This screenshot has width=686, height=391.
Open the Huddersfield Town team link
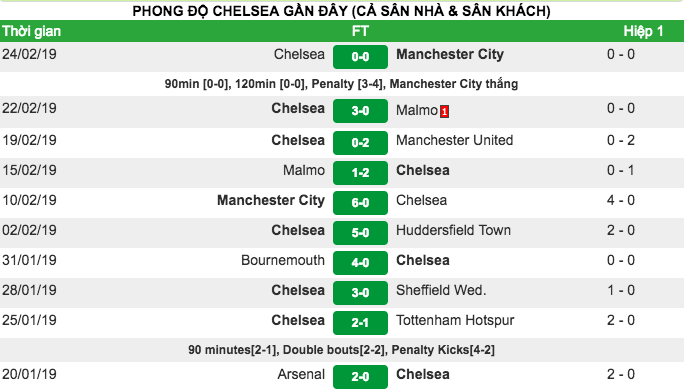453,230
